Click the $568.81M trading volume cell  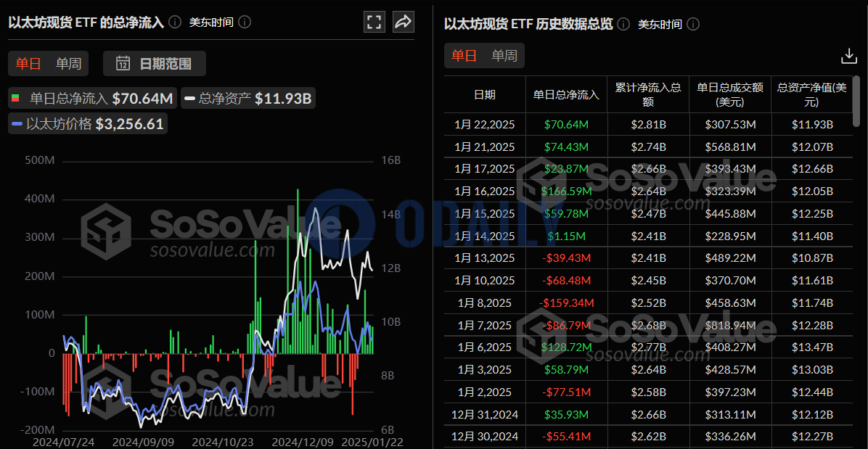click(730, 147)
